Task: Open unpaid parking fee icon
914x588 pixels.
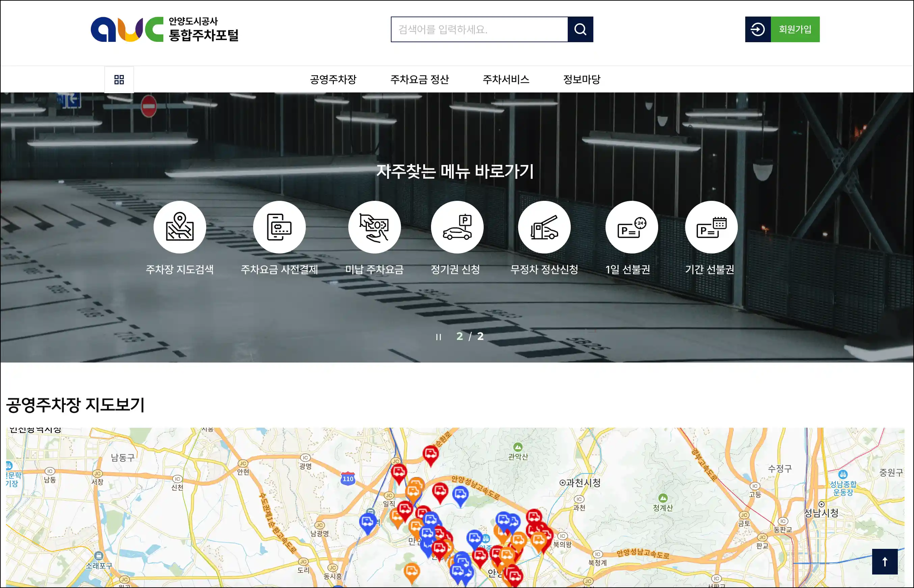Action: pyautogui.click(x=374, y=227)
